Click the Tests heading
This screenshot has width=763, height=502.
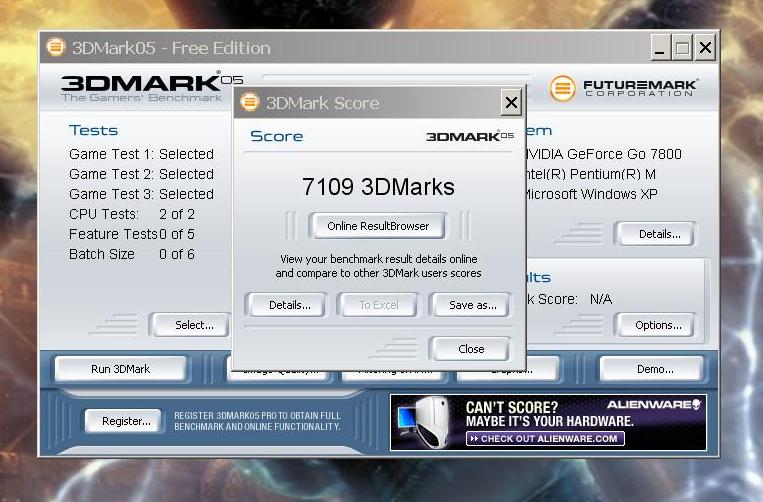pyautogui.click(x=93, y=130)
